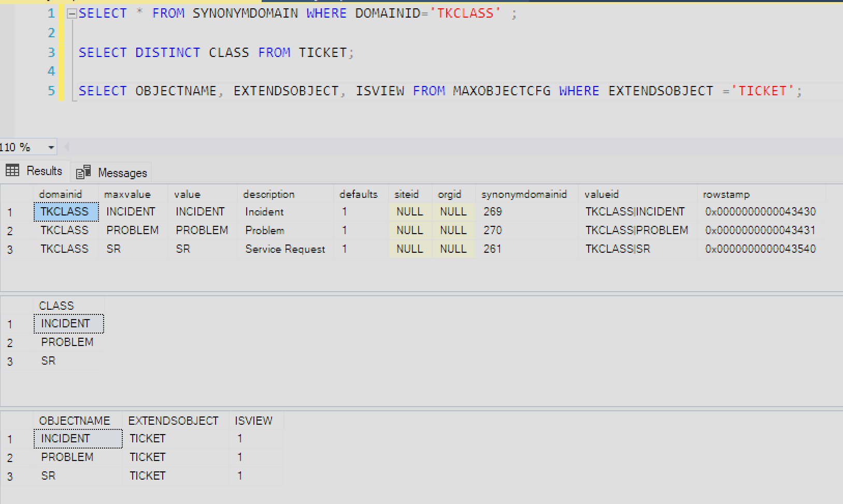Open the 110 % zoom dropdown
This screenshot has height=504, width=843.
point(51,148)
